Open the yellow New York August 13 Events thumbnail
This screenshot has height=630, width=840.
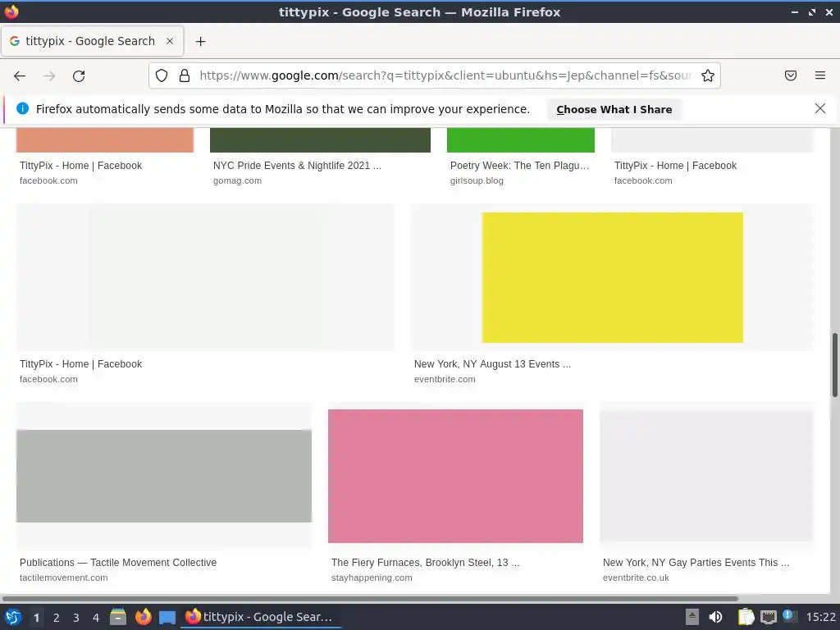coord(612,277)
